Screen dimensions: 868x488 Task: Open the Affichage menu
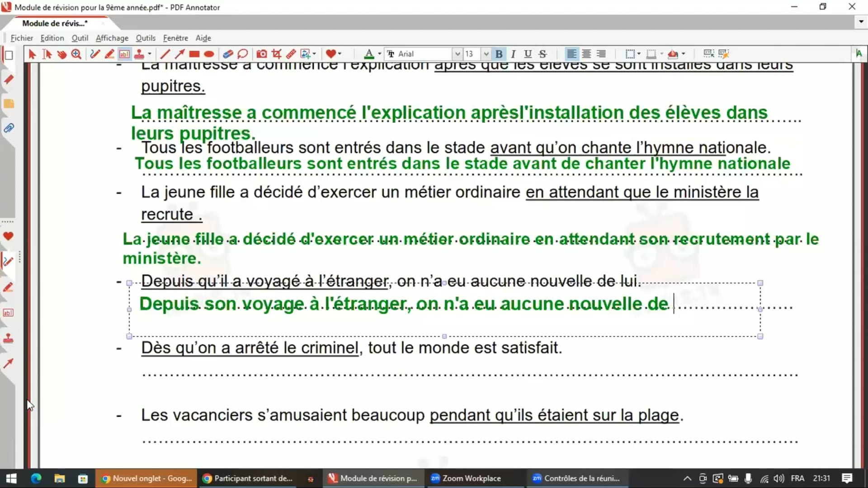(x=112, y=38)
